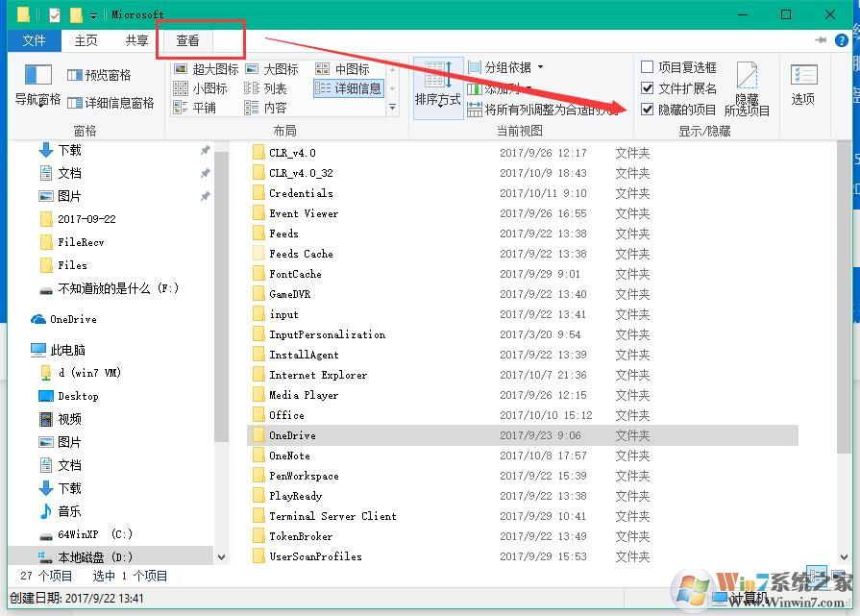Select the tiles (平铺) layout
The width and height of the screenshot is (860, 616).
[x=202, y=108]
